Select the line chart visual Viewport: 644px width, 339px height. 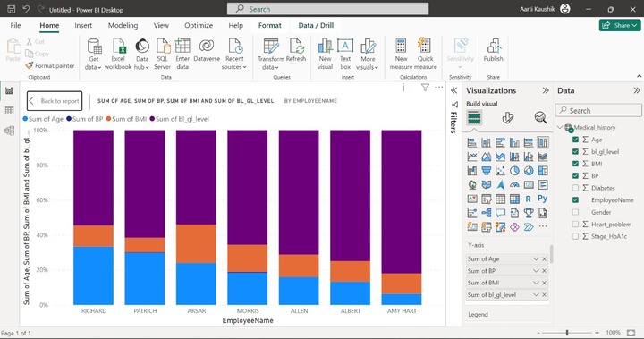(472, 157)
